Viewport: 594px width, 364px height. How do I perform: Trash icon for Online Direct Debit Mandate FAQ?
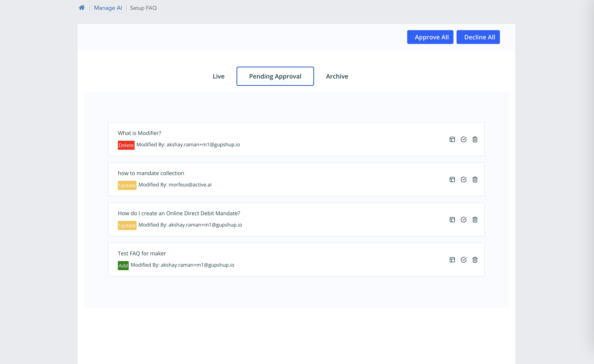(x=475, y=220)
